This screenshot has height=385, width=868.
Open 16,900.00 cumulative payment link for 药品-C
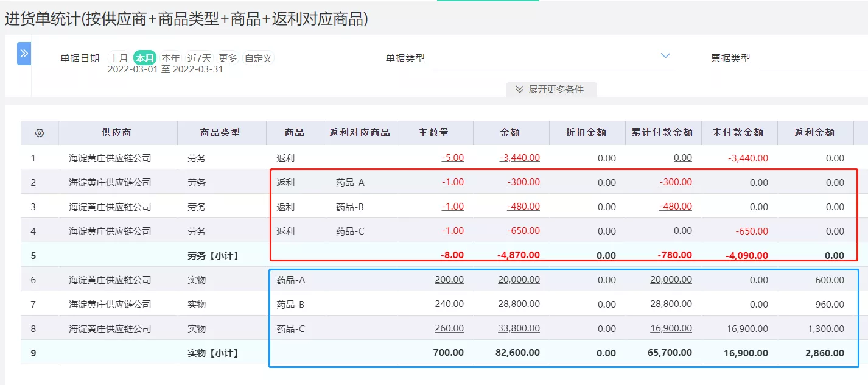pos(671,328)
